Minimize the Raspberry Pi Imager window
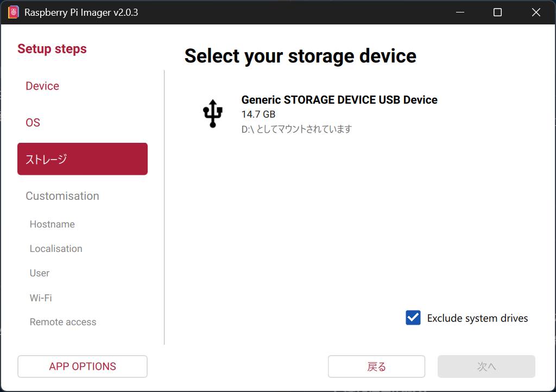This screenshot has width=556, height=392. pyautogui.click(x=459, y=12)
